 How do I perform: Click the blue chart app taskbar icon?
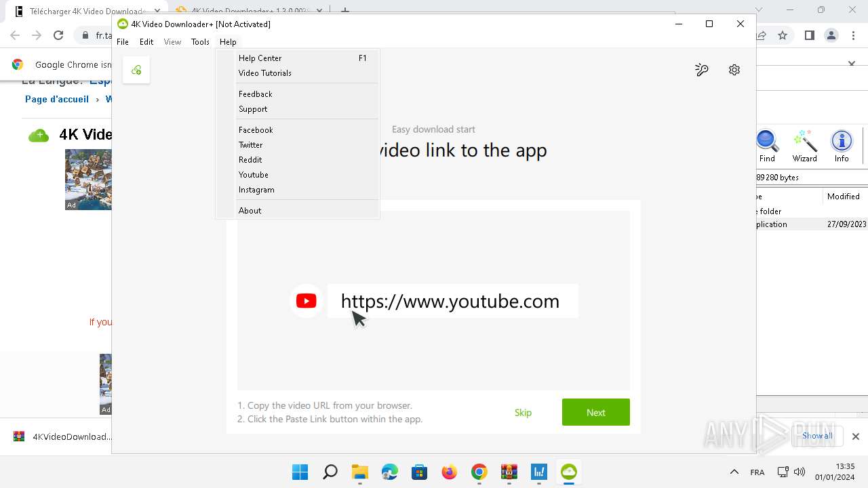pyautogui.click(x=538, y=472)
